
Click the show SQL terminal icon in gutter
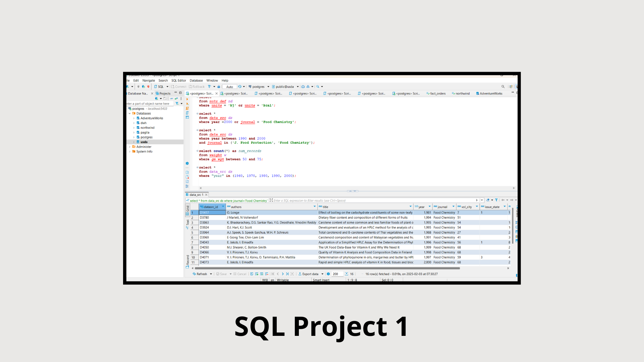(187, 117)
